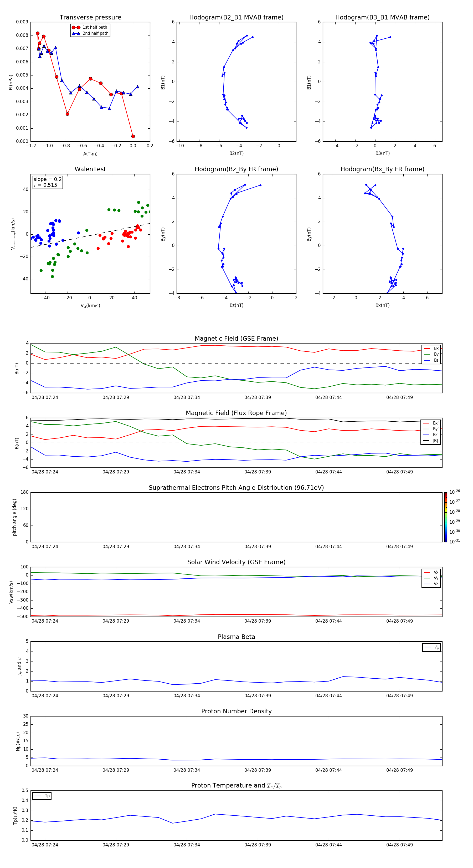Click the "04/28 07:29" tick under Flux Rope Frame plot
The height and width of the screenshot is (868, 473).
116,472
